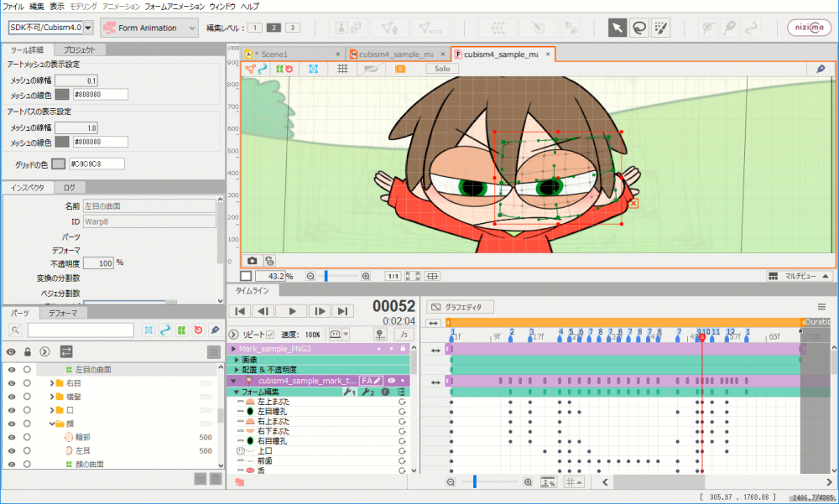Click the 1:1 zoom button
Image resolution: width=839 pixels, height=504 pixels.
393,276
